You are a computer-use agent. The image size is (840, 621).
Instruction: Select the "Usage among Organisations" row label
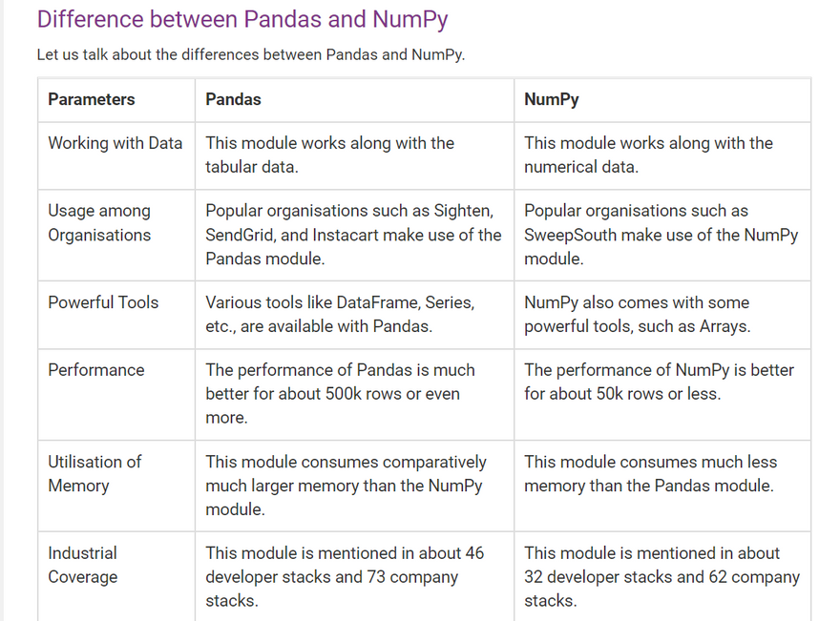(x=99, y=222)
